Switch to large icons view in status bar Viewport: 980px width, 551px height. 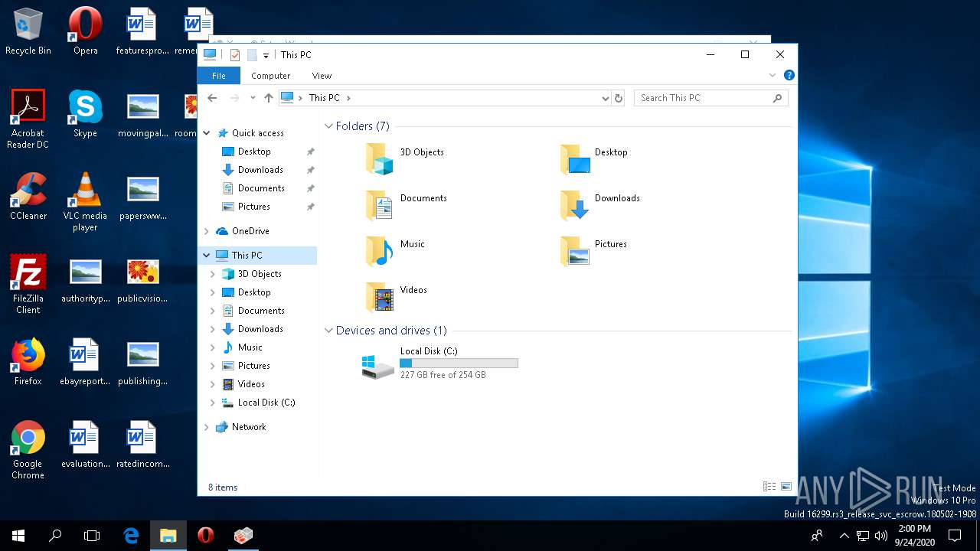coord(786,487)
